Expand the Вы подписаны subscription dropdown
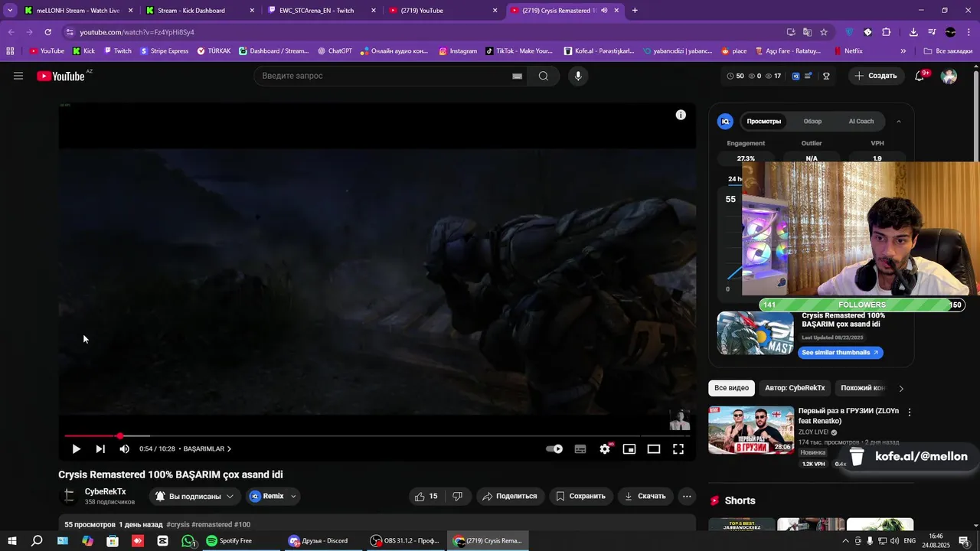Screen dimensions: 980x551 coord(194,496)
